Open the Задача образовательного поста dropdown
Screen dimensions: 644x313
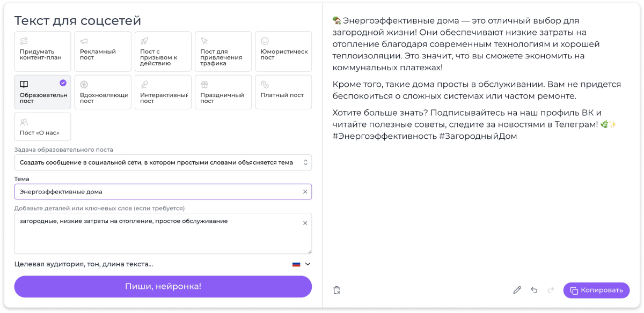point(163,162)
